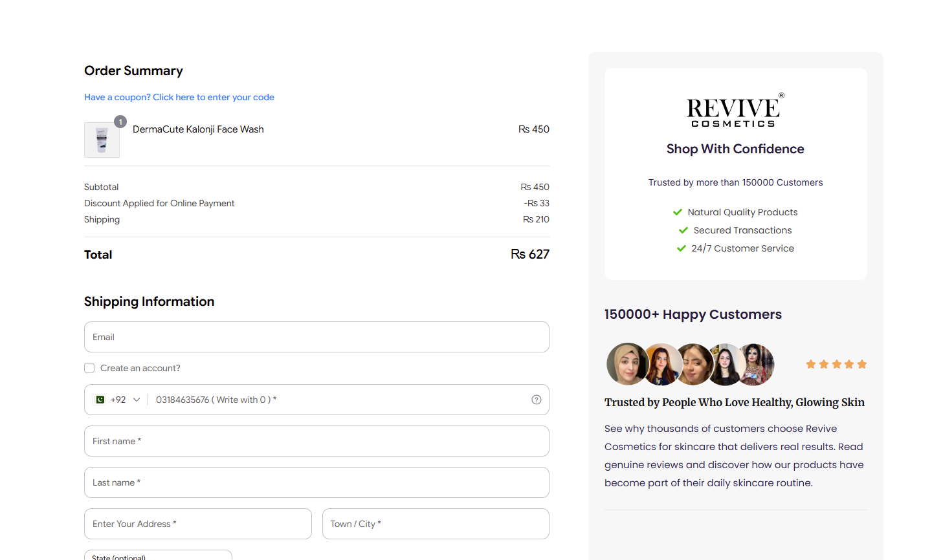Screen dimensions: 943x560
Task: Click the Shipping Information heading
Action: click(149, 301)
